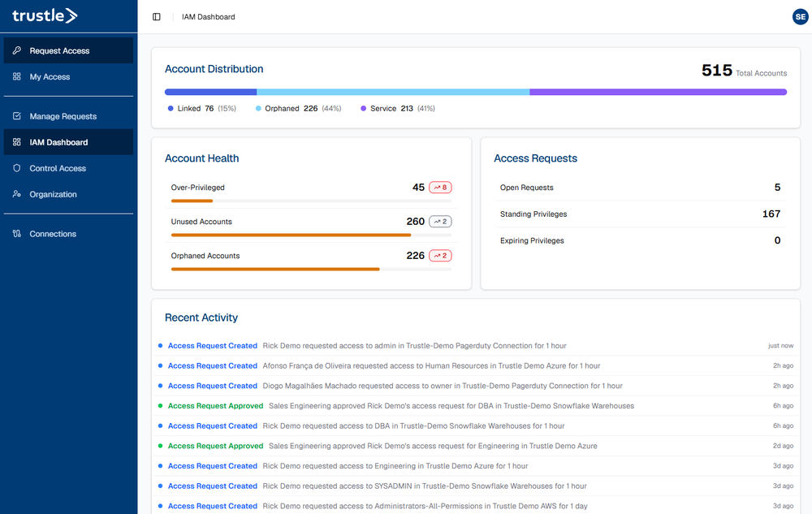Open the IAM Dashboard grid icon
This screenshot has height=514, width=812.
point(15,142)
